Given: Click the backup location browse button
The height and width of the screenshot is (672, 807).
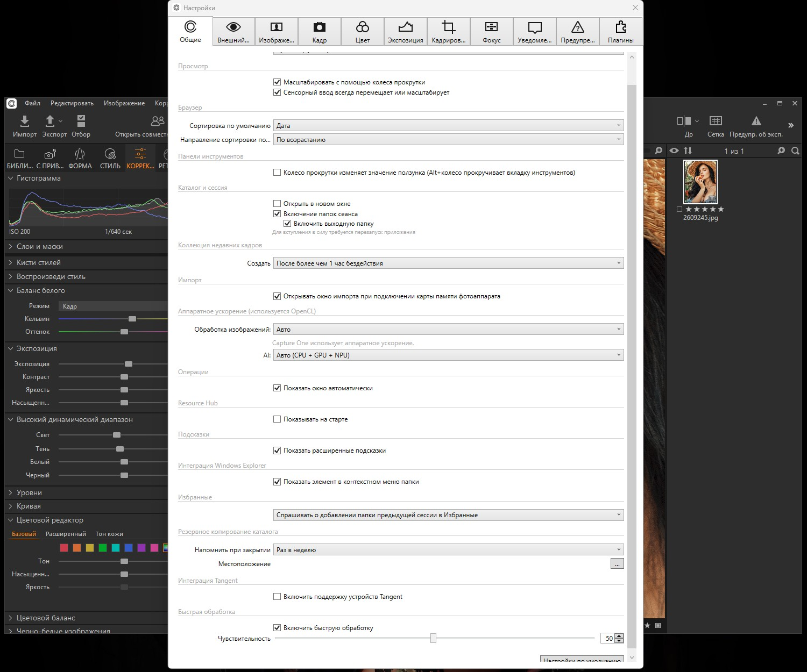Looking at the screenshot, I should pyautogui.click(x=617, y=564).
